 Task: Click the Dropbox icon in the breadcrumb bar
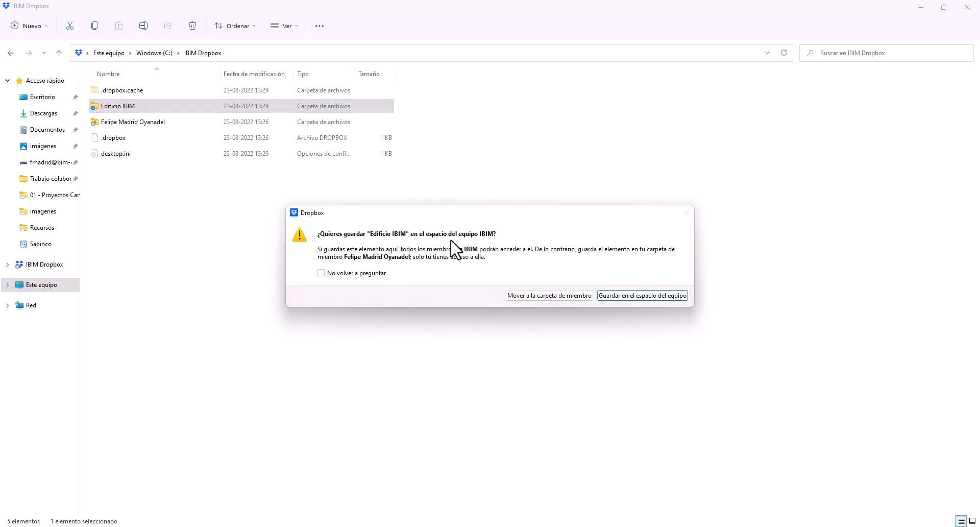pyautogui.click(x=78, y=53)
